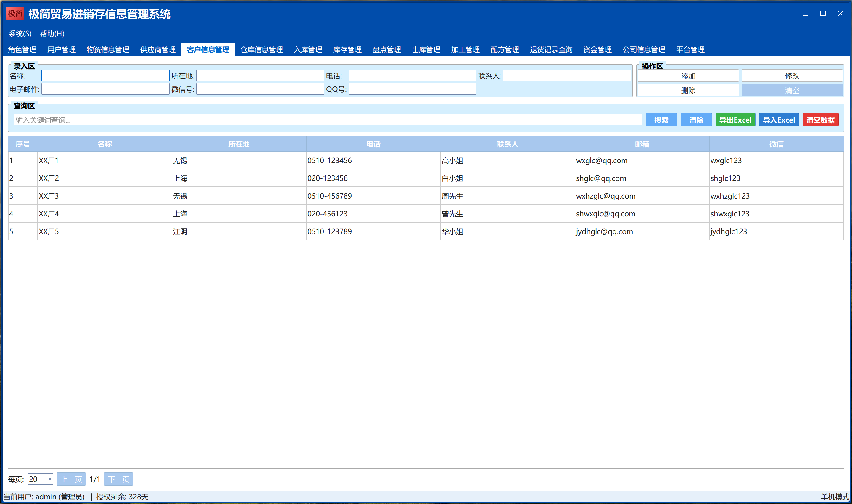Image resolution: width=852 pixels, height=504 pixels.
Task: Focus the 联系人 input field
Action: (x=567, y=76)
